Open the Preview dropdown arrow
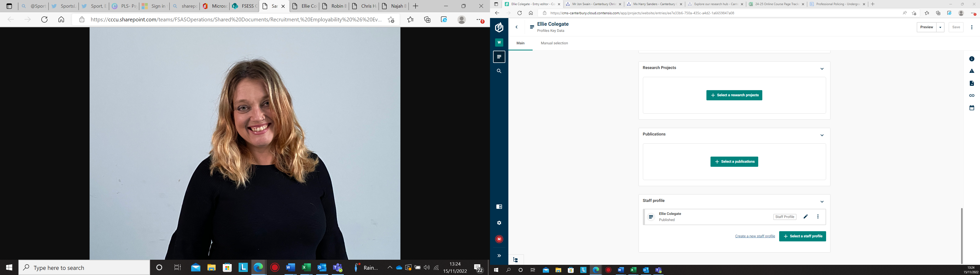The height and width of the screenshot is (275, 980). tap(940, 27)
